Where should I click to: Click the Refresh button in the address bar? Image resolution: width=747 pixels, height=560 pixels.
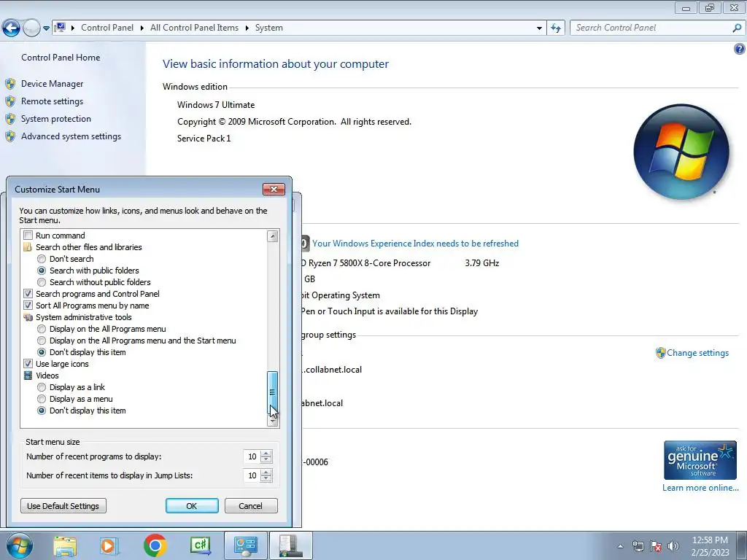click(555, 28)
